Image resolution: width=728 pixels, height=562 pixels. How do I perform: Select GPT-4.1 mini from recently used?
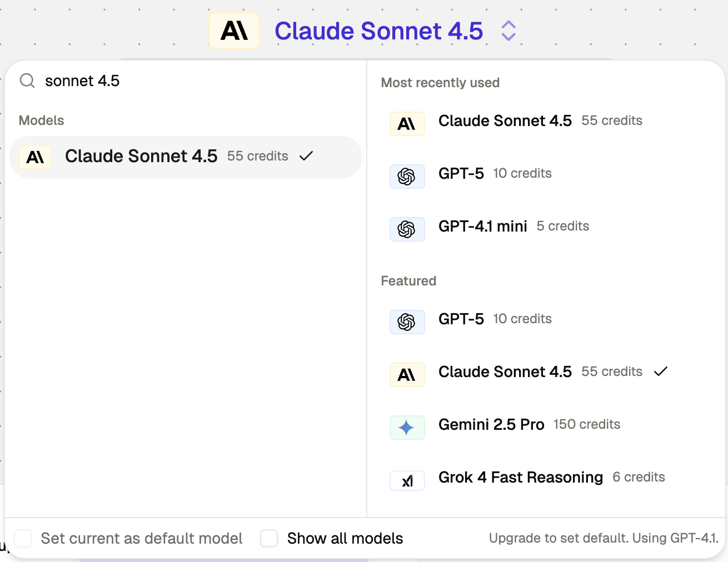[482, 226]
